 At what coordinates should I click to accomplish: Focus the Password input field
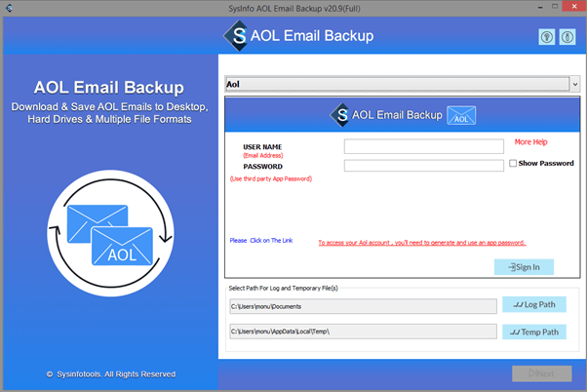click(x=424, y=166)
